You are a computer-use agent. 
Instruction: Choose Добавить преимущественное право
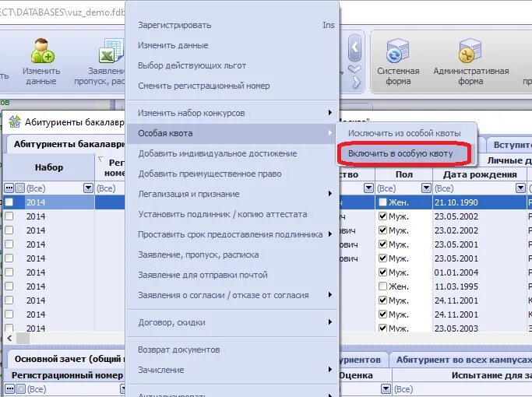tap(232, 174)
